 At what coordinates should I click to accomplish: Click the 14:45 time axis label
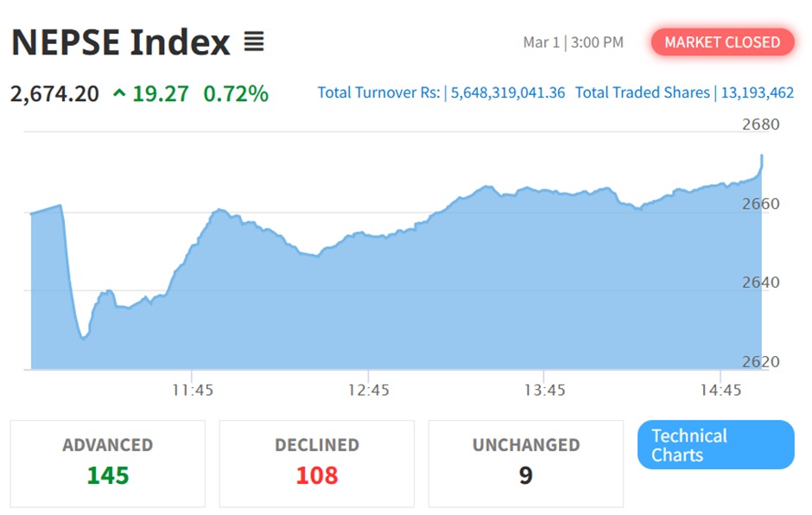[720, 391]
